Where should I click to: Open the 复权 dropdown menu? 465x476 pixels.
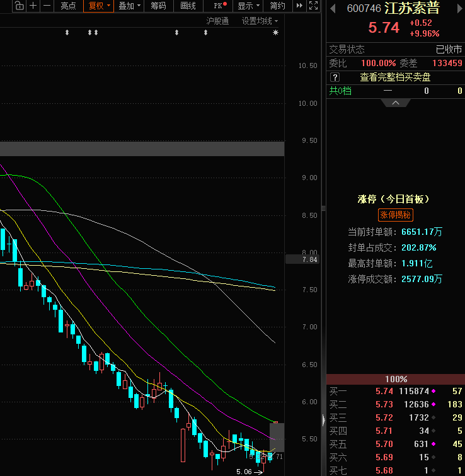tap(98, 6)
